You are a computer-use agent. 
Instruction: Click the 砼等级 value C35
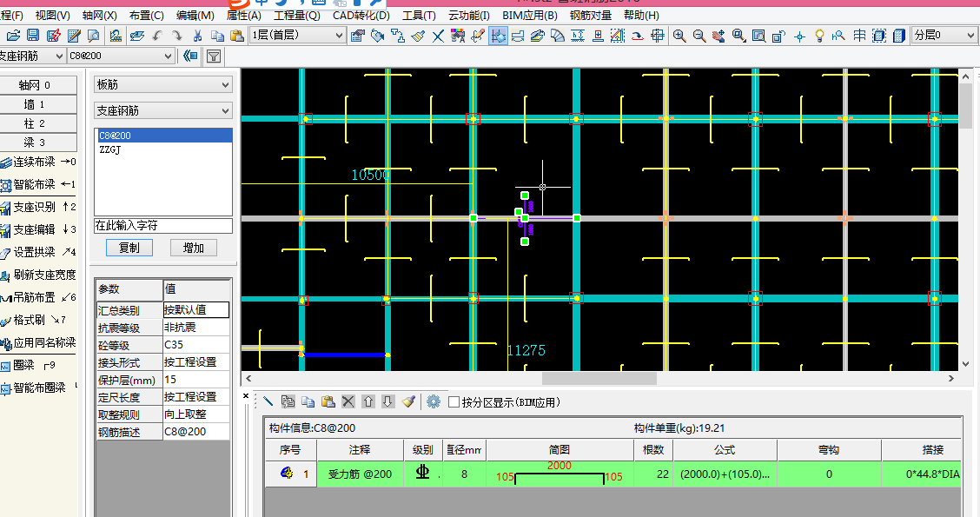[196, 344]
